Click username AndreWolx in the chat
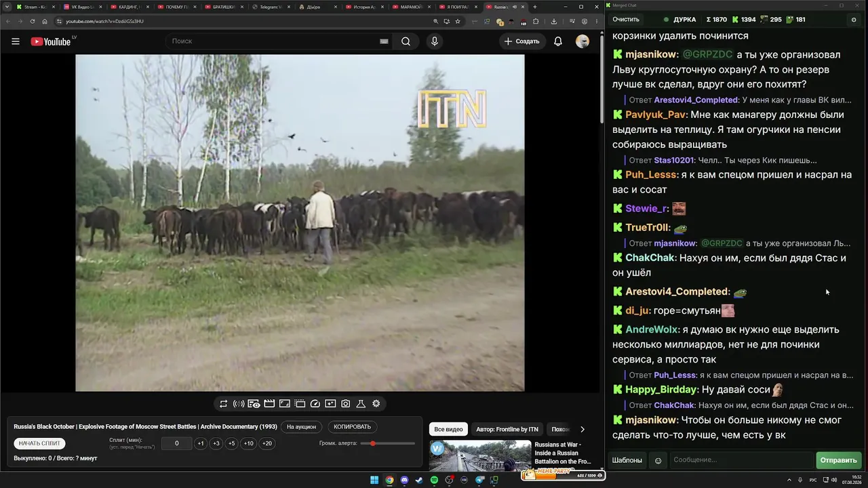The width and height of the screenshot is (868, 488). coord(652,329)
